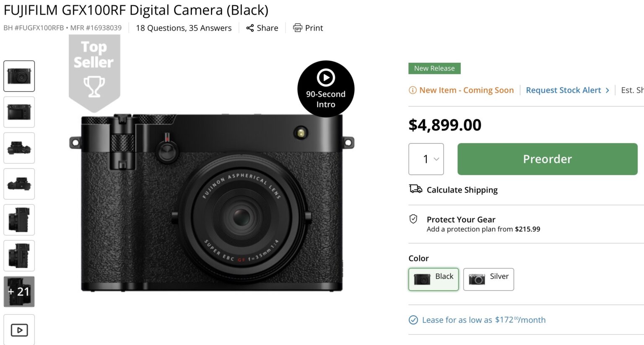This screenshot has height=345, width=644.
Task: View the second camera back-view thumbnail
Action: pos(19,112)
